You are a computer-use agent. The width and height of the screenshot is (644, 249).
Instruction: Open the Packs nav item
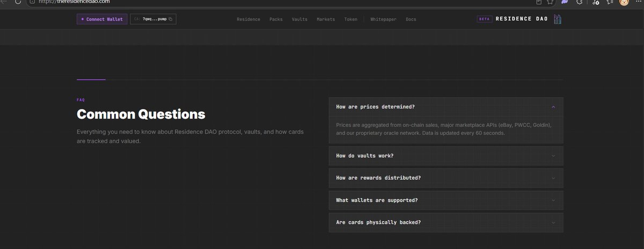(276, 19)
